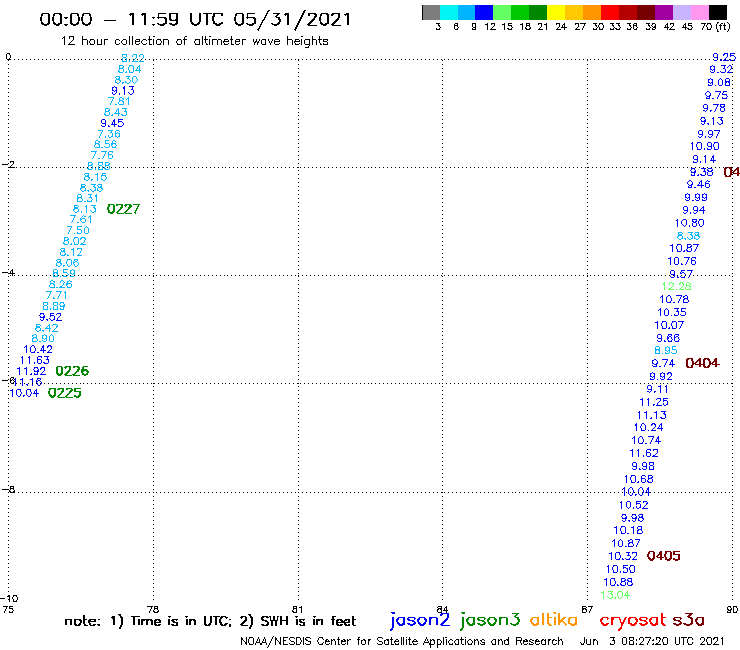Click the wave height value 8.30

click(x=126, y=80)
